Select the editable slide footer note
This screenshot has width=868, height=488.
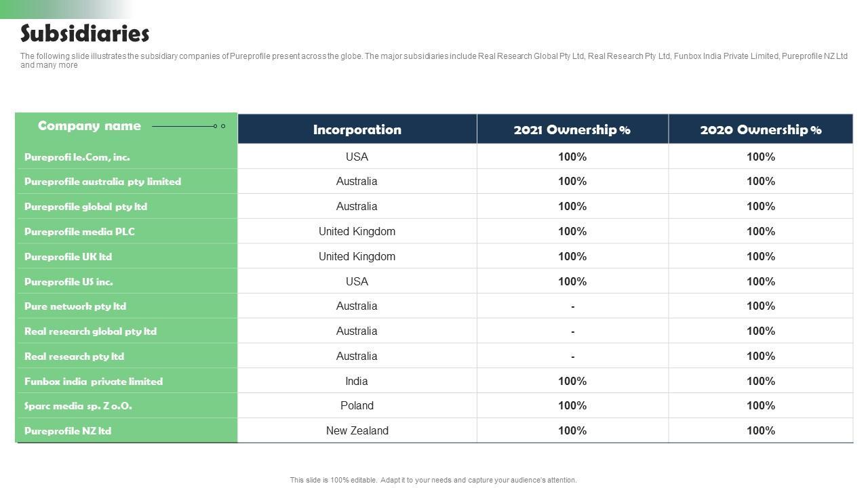coord(433,480)
